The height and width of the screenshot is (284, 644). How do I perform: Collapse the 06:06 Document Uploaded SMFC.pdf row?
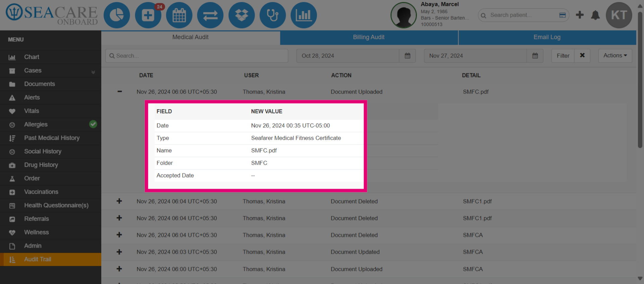click(119, 91)
